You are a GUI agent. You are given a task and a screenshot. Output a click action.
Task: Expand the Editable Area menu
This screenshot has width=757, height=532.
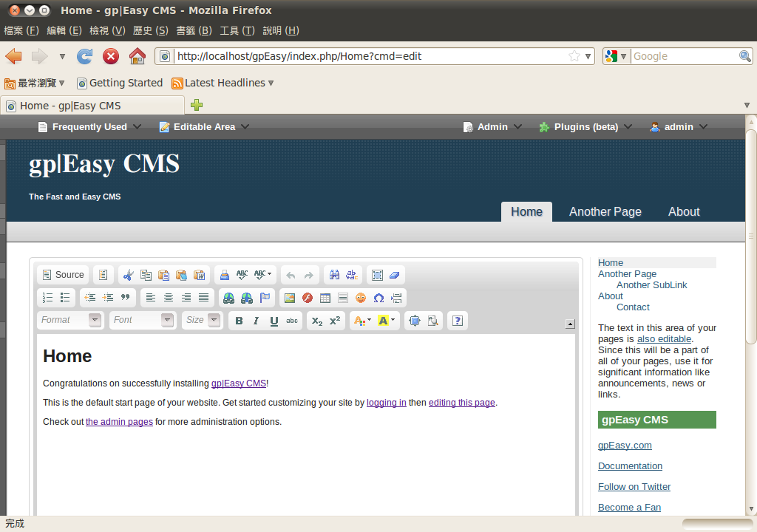point(204,127)
